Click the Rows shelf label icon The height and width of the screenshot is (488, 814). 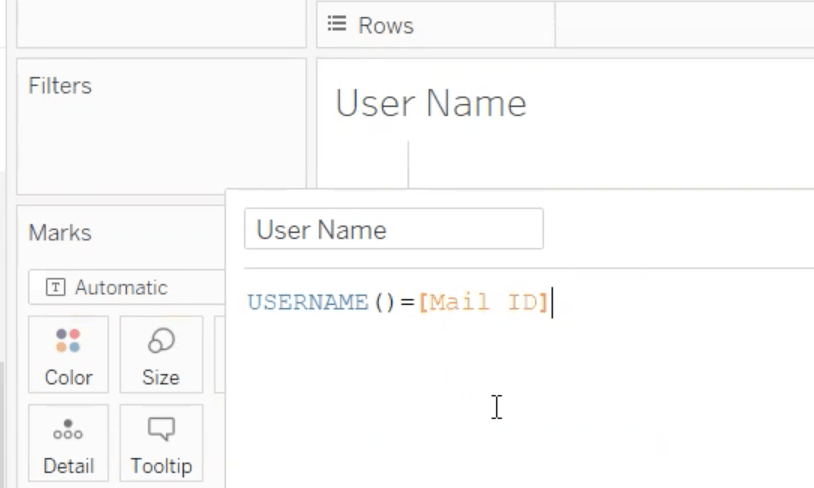click(337, 25)
